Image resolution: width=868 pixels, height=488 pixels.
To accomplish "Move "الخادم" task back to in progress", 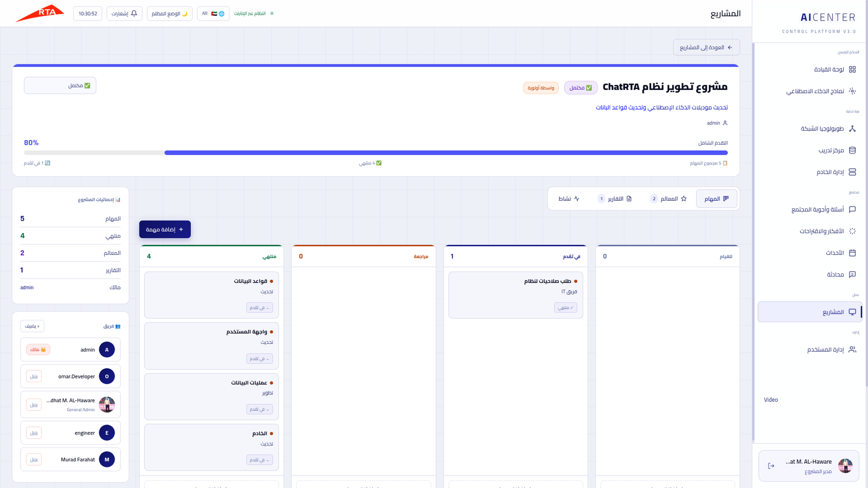I will tap(259, 460).
